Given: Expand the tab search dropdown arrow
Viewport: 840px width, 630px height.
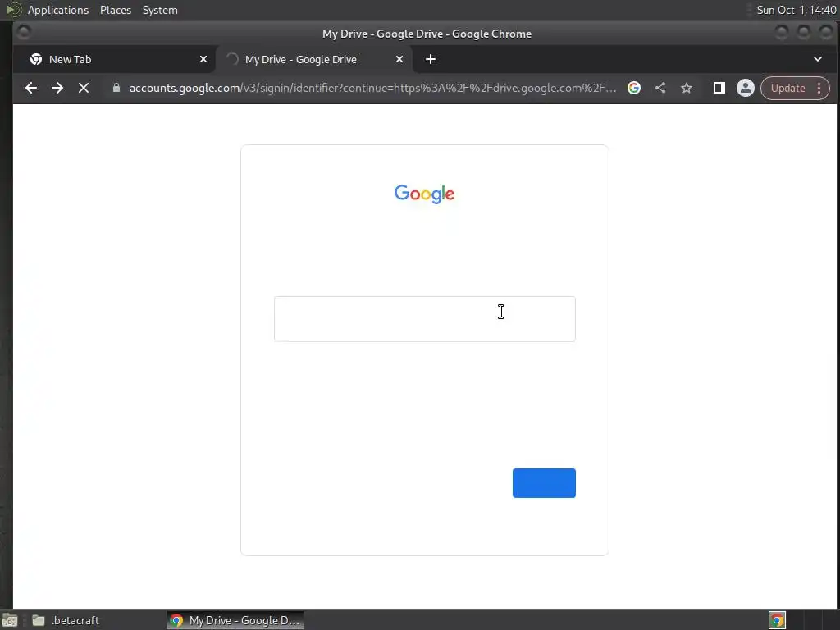Looking at the screenshot, I should coord(818,59).
